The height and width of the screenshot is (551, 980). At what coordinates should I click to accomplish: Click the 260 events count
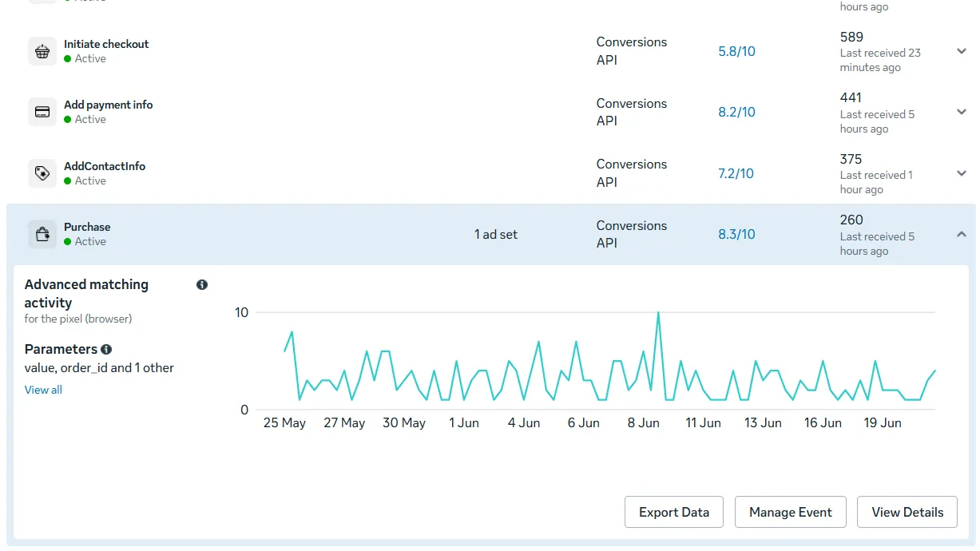point(851,220)
